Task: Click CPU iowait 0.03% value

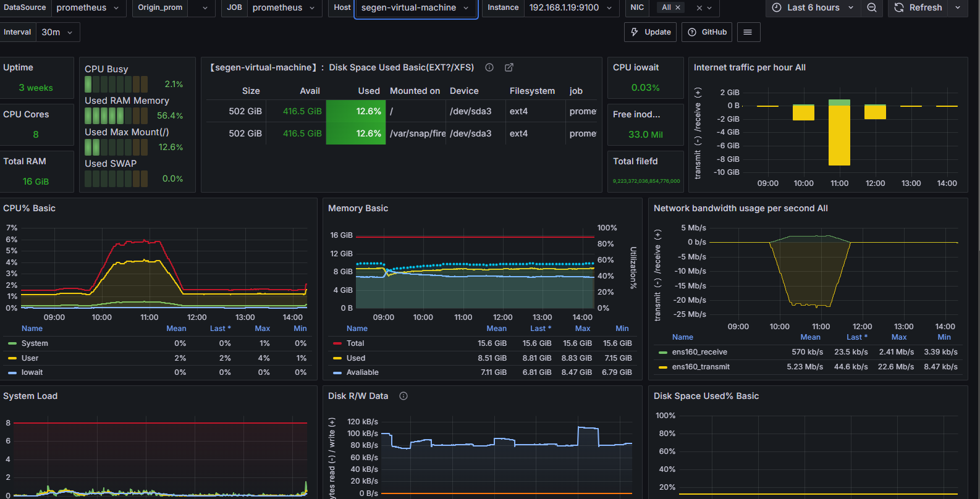Action: [645, 88]
